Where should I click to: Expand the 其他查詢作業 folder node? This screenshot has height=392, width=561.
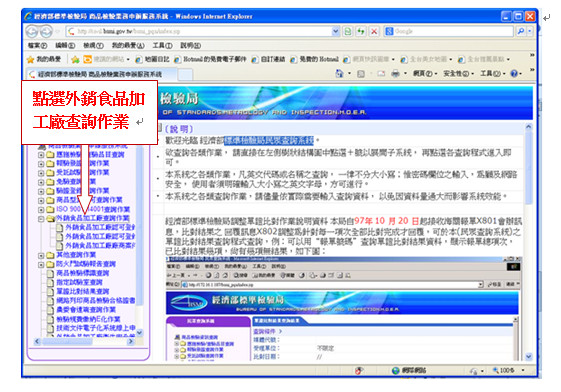41,255
